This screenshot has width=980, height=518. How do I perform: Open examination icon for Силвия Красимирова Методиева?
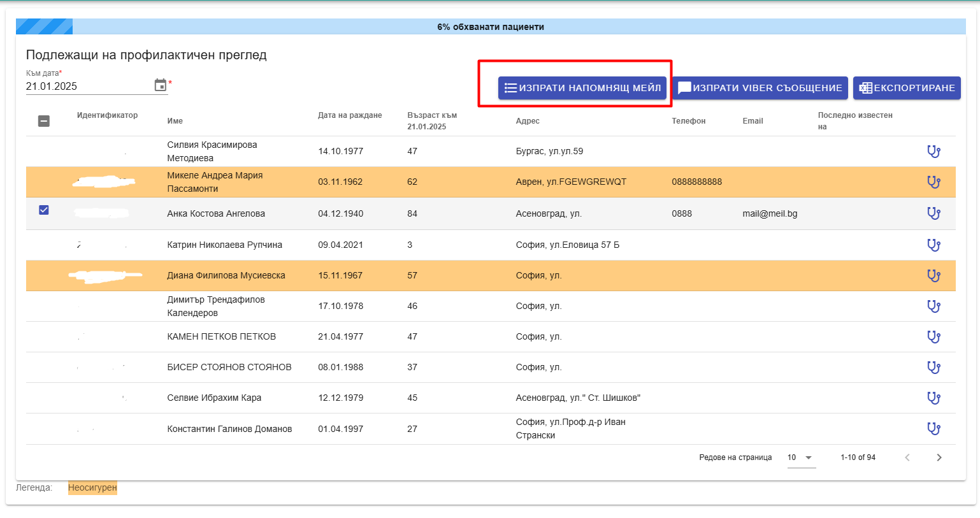click(x=933, y=152)
